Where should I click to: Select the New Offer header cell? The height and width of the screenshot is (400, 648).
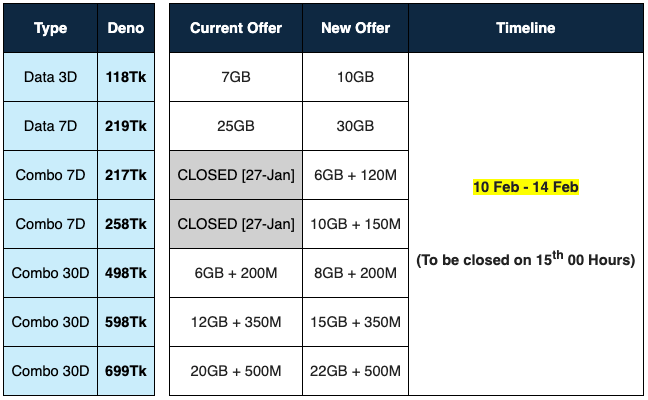coord(355,28)
